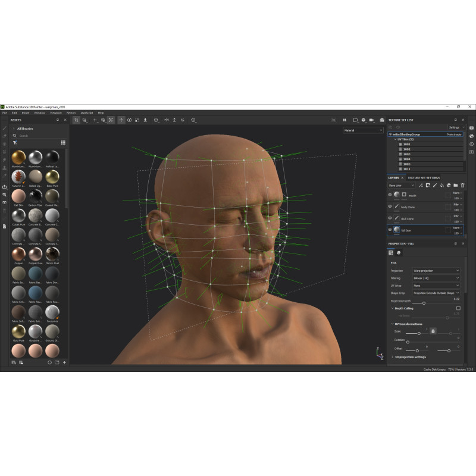
Task: Enable the Depth Culling checkbox
Action: point(458,308)
